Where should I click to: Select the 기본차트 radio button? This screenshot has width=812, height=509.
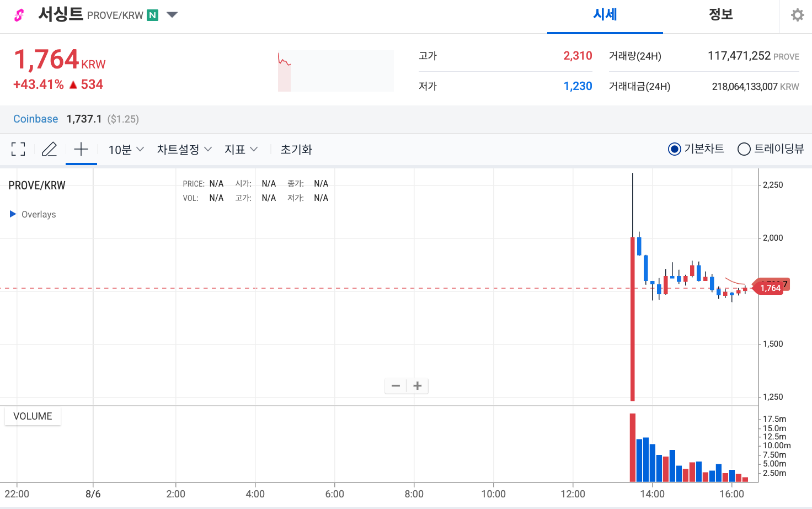[x=674, y=149]
